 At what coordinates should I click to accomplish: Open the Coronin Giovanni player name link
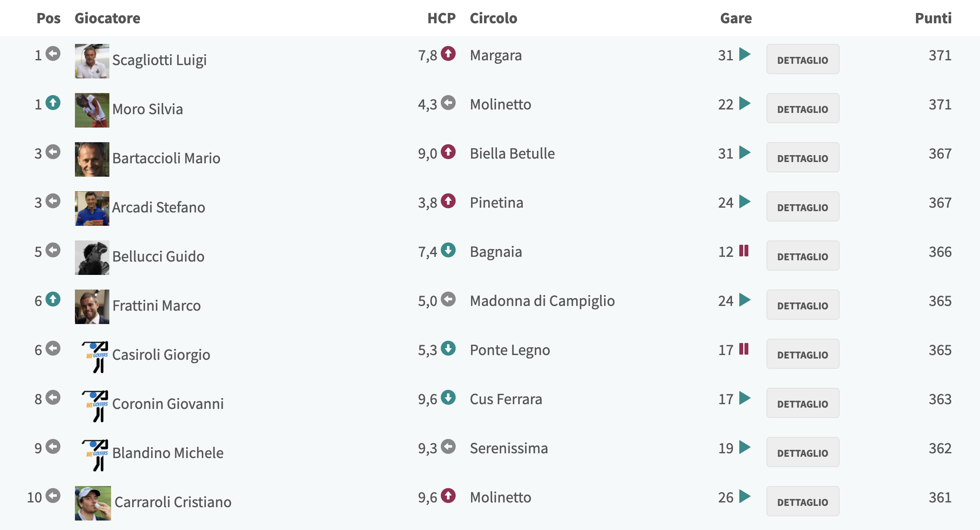[168, 404]
